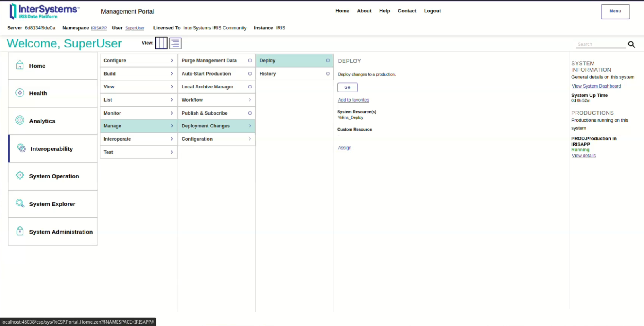
Task: Expand the Configuration submenu arrow
Action: [x=250, y=139]
